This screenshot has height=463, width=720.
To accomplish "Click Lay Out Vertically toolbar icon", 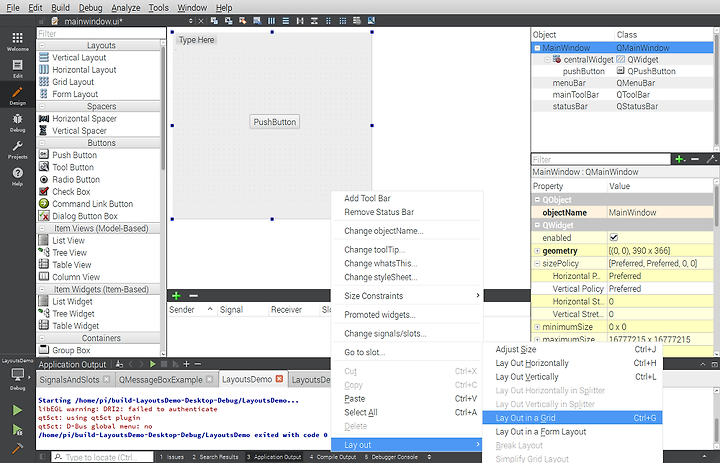I will click(x=286, y=21).
